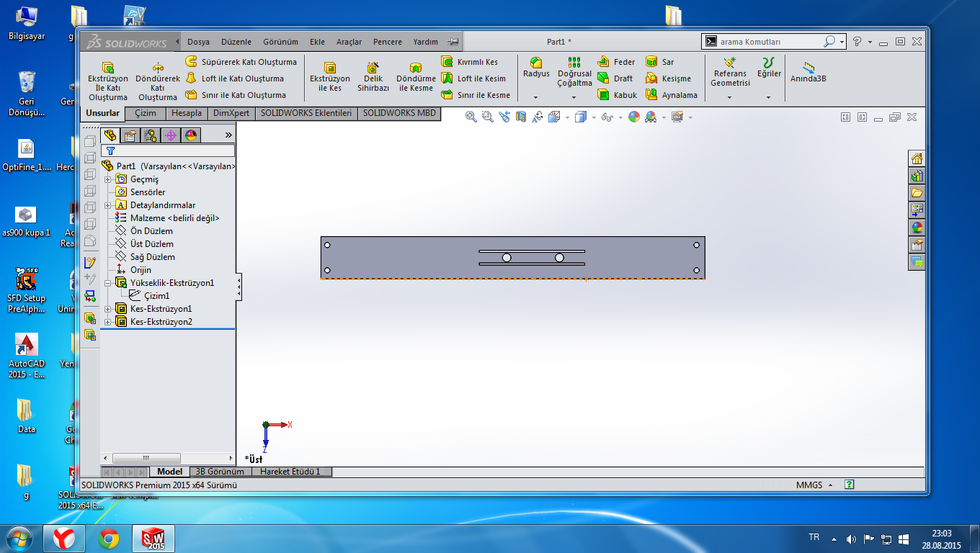Open Delik Sihirbazı hole wizard
The height and width of the screenshot is (553, 980).
pos(373,77)
